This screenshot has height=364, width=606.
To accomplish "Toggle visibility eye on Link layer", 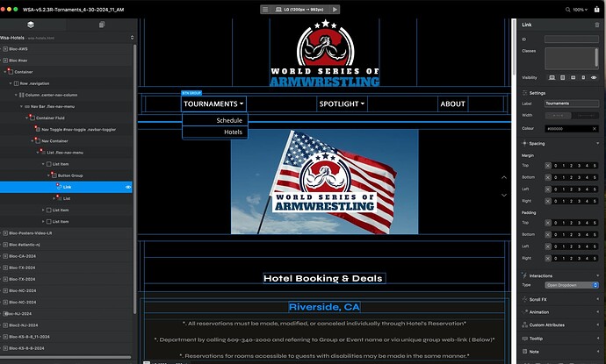I will [x=128, y=187].
